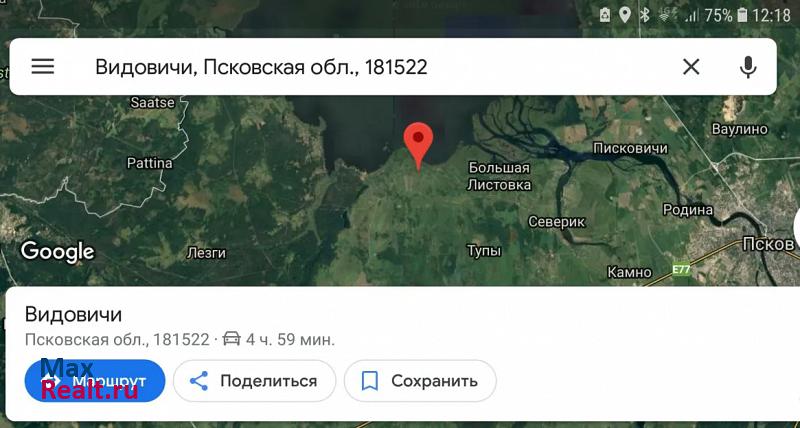Tap the Bluetooth status bar icon
The width and height of the screenshot is (800, 428).
(x=645, y=15)
